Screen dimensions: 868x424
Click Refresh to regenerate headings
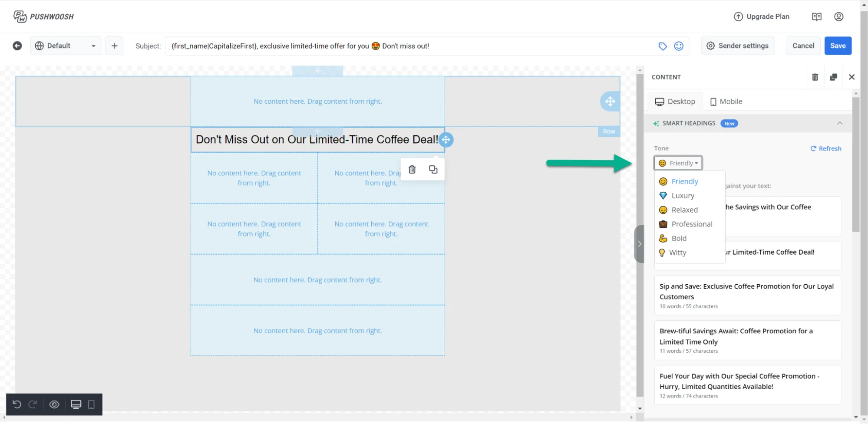click(x=826, y=148)
